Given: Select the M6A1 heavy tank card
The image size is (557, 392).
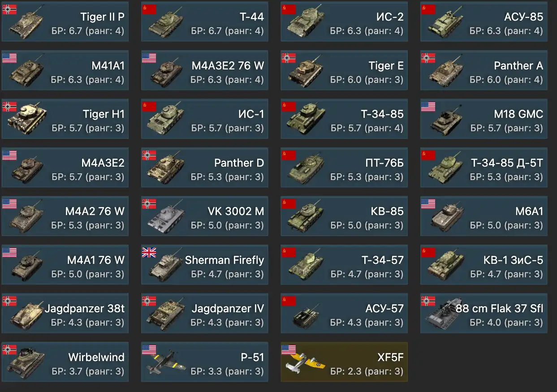Looking at the screenshot, I should coord(484,216).
